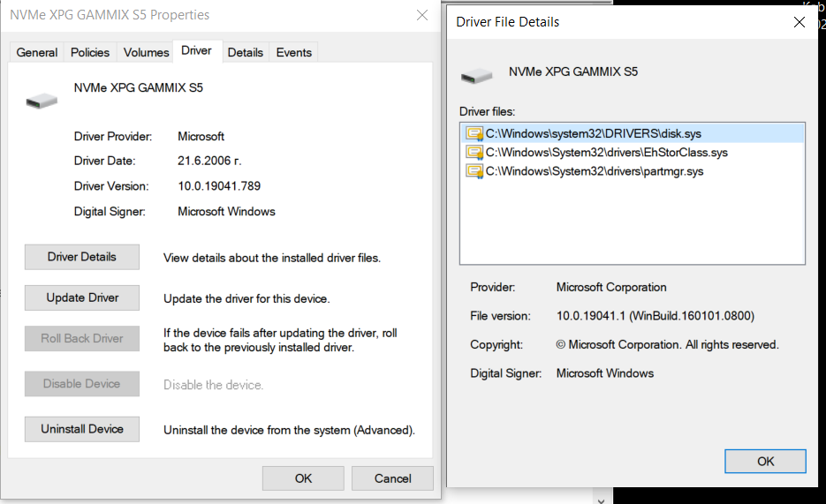The height and width of the screenshot is (504, 826).
Task: Click the disk.sys certificate file icon
Action: (474, 133)
